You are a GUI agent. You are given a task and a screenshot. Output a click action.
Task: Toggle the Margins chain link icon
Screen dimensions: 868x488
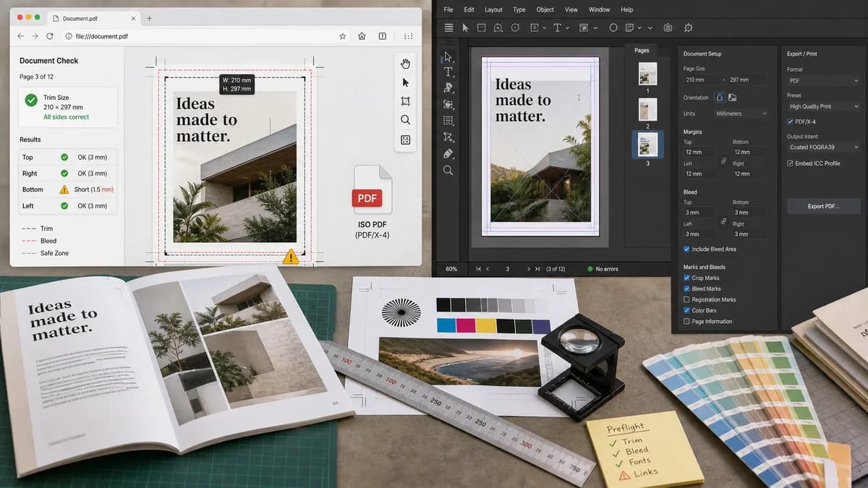point(723,161)
